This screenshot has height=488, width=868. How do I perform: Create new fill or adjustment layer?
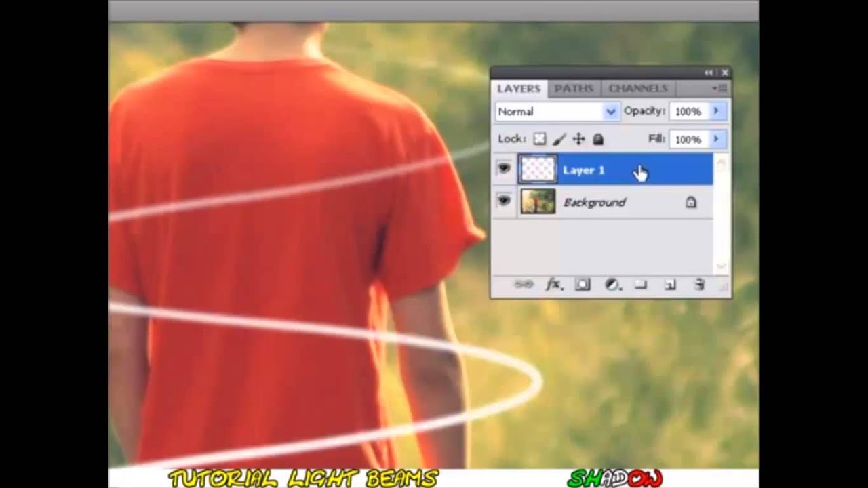point(612,285)
